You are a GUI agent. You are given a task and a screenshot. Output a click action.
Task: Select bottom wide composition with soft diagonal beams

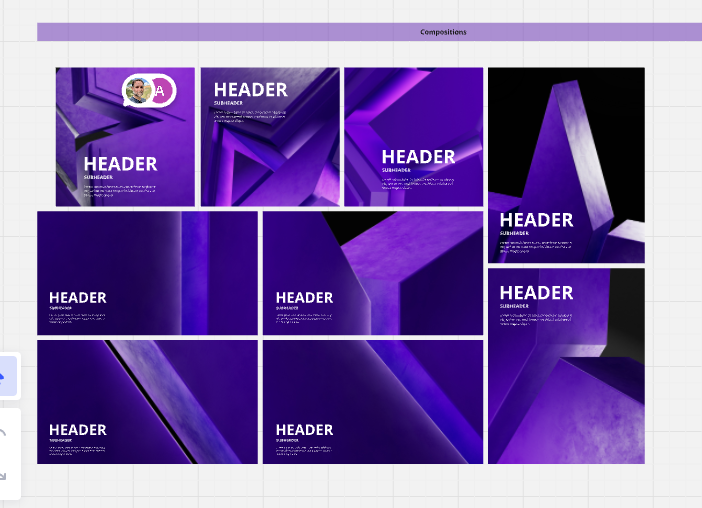click(373, 402)
